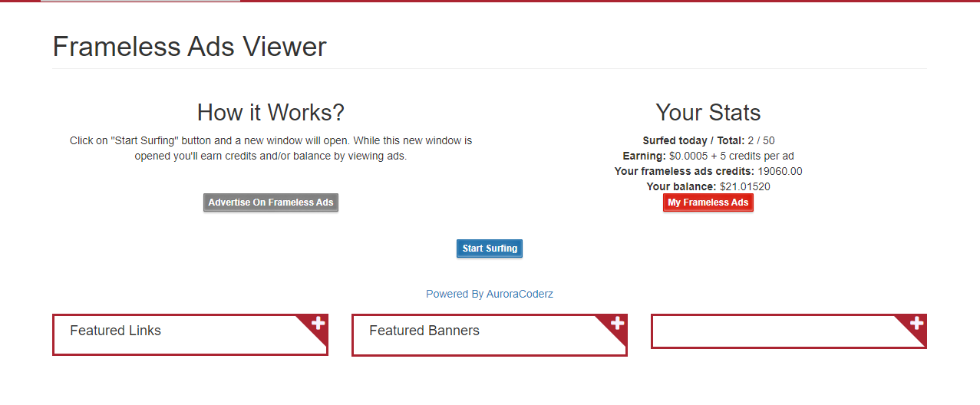
Task: Select the Earning per ad line
Action: (708, 156)
